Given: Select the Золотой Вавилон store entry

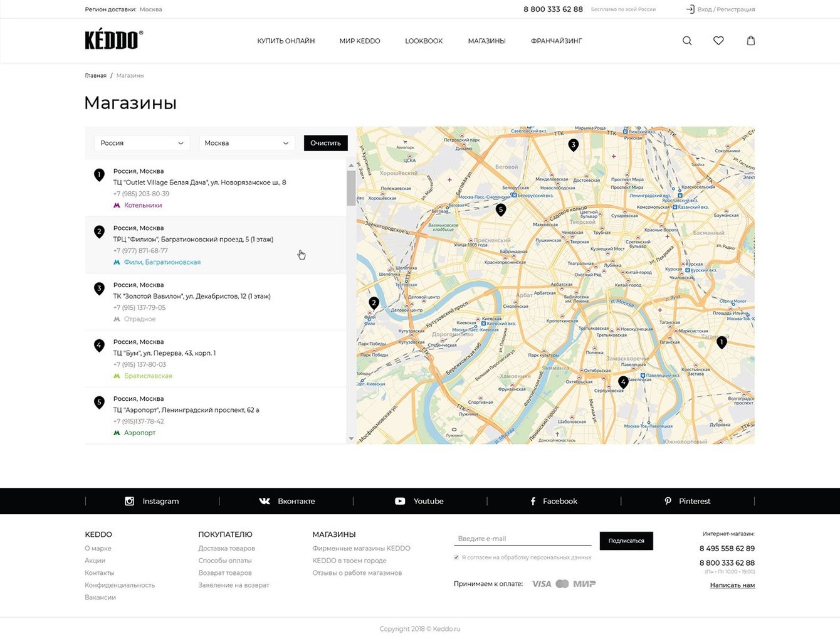Looking at the screenshot, I should pyautogui.click(x=216, y=302).
